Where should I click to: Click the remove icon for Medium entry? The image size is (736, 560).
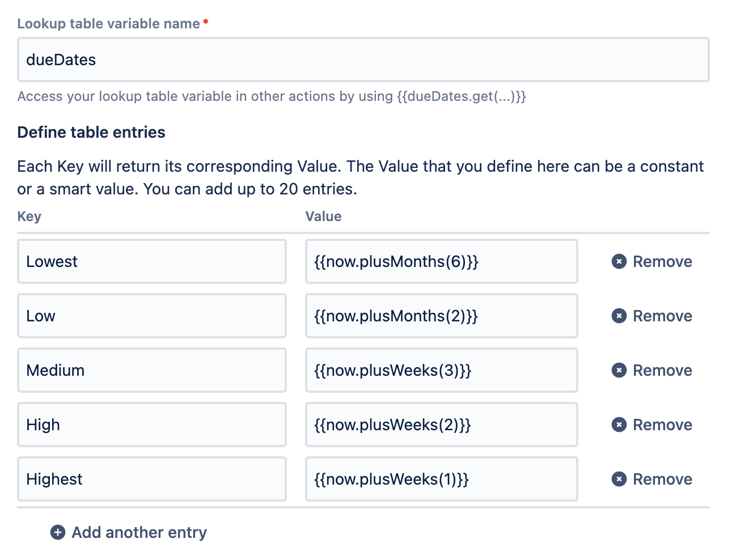tap(619, 370)
